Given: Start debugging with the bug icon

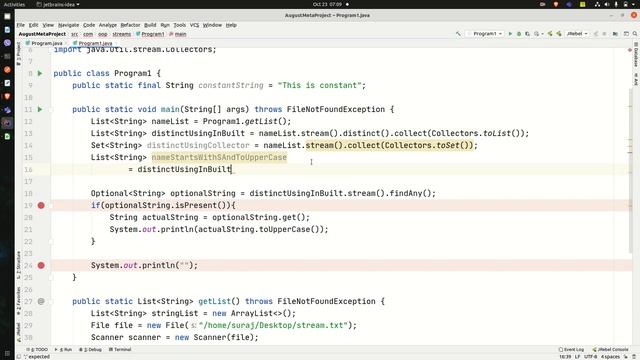Looking at the screenshot, I should [x=519, y=34].
